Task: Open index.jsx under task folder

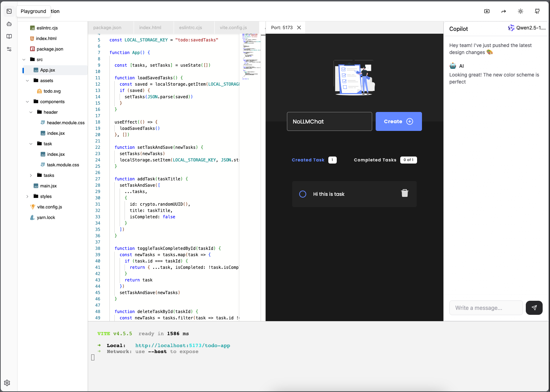Action: 56,154
